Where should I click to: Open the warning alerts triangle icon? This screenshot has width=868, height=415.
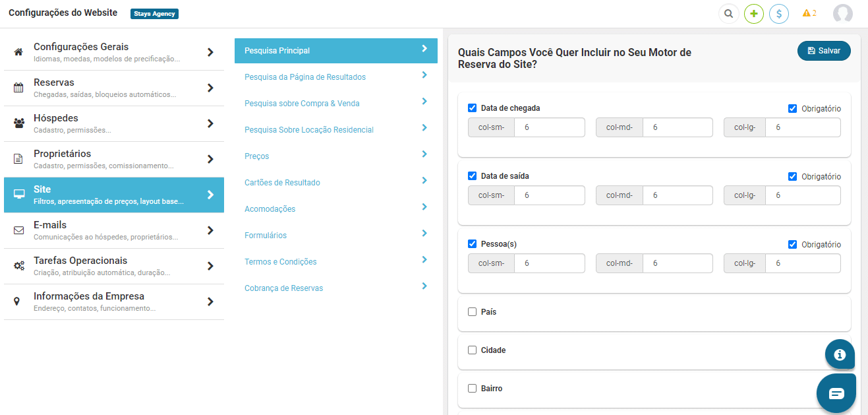pos(806,13)
